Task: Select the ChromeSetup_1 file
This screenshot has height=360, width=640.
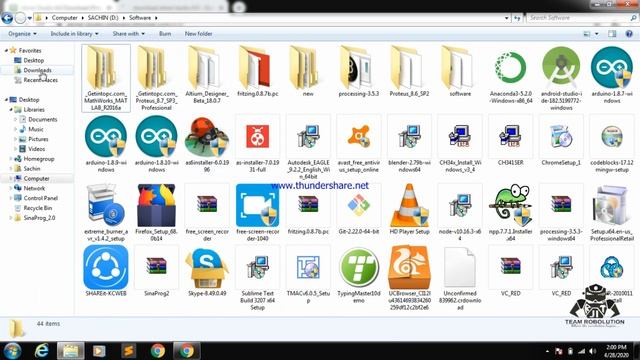Action: pos(561,140)
